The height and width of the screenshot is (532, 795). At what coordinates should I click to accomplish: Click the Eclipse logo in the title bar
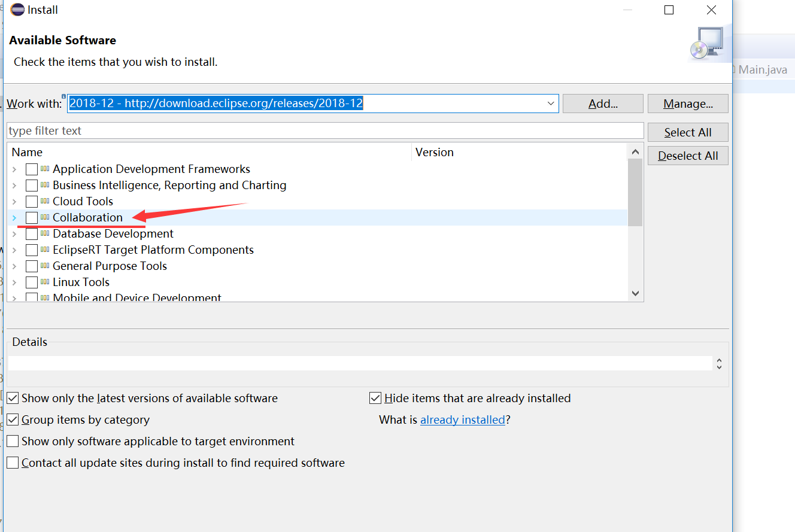(17, 10)
